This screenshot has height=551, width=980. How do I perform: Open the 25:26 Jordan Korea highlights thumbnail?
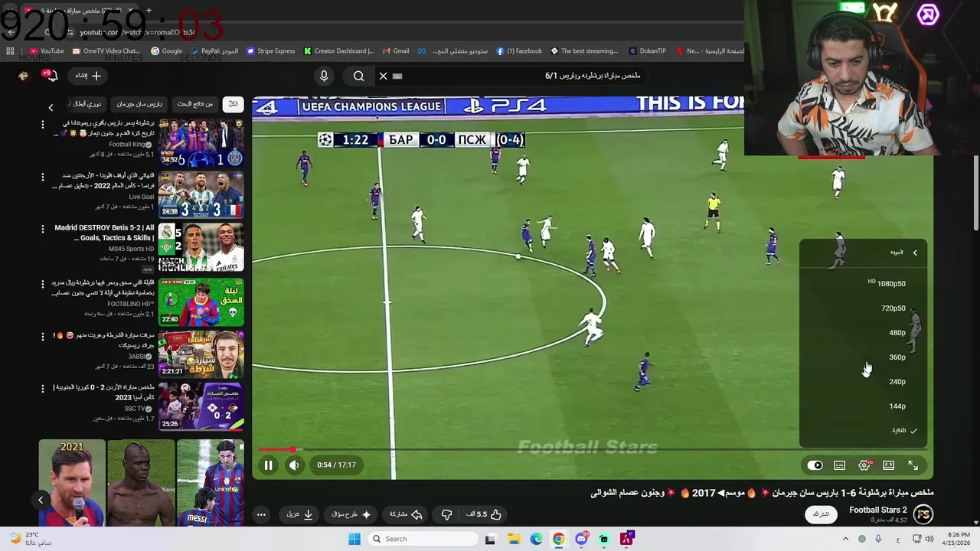pyautogui.click(x=201, y=406)
